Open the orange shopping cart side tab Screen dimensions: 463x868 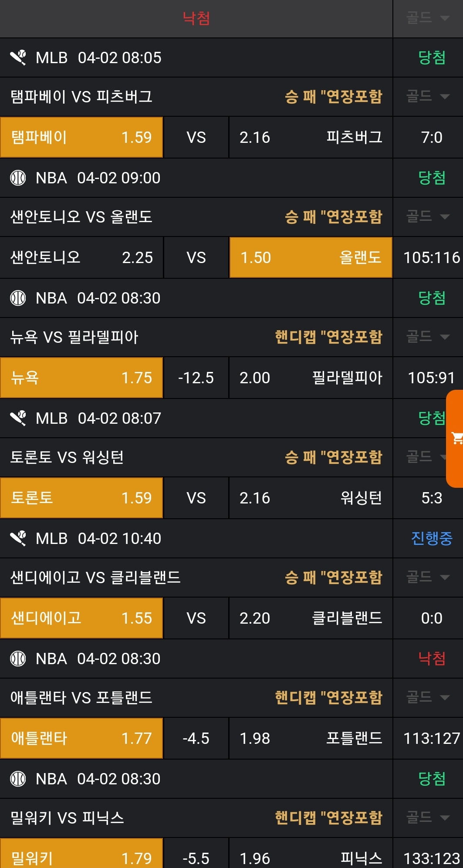[x=456, y=438]
